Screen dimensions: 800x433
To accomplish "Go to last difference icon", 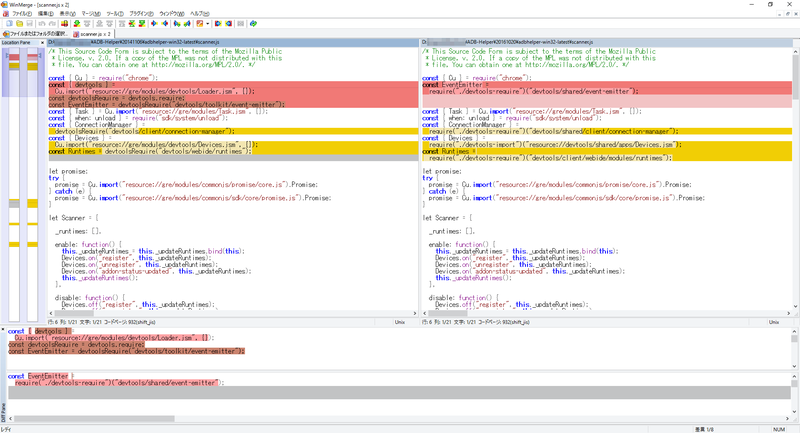I will 142,23.
